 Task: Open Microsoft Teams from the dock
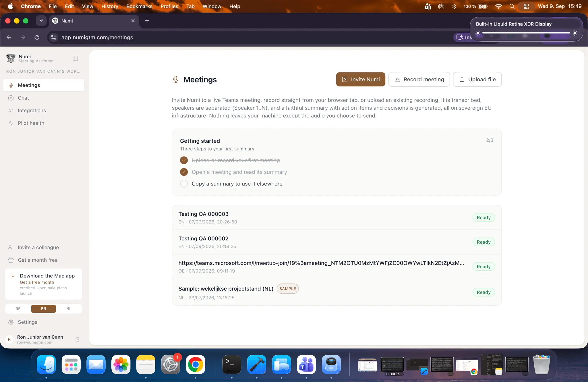pyautogui.click(x=306, y=364)
